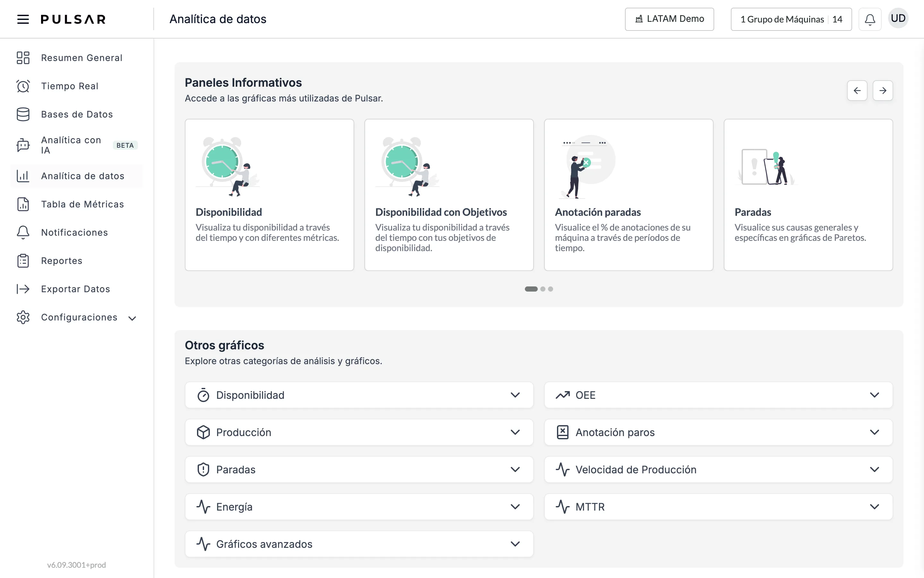Expand the Velocidad de Producción chevron

pyautogui.click(x=874, y=469)
